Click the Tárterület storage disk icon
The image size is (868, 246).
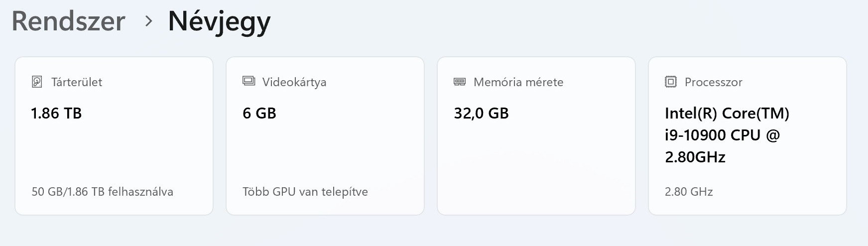[x=37, y=82]
